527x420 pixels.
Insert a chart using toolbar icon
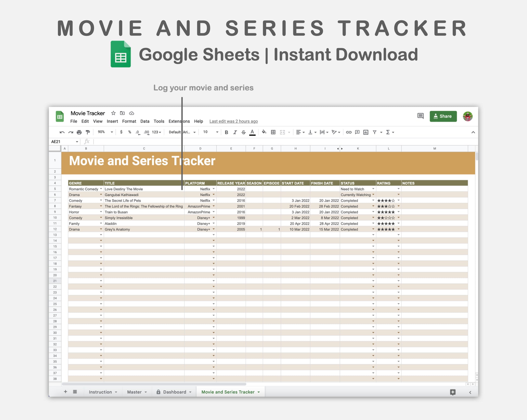coord(366,132)
